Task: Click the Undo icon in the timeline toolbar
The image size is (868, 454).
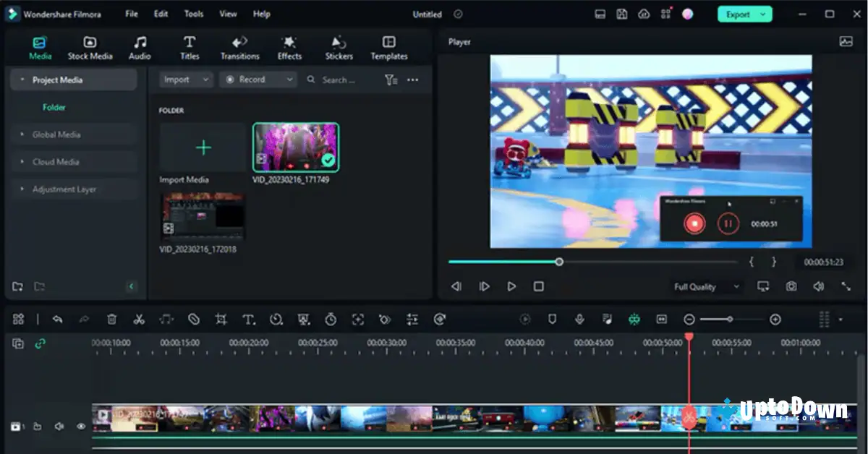Action: click(x=58, y=320)
